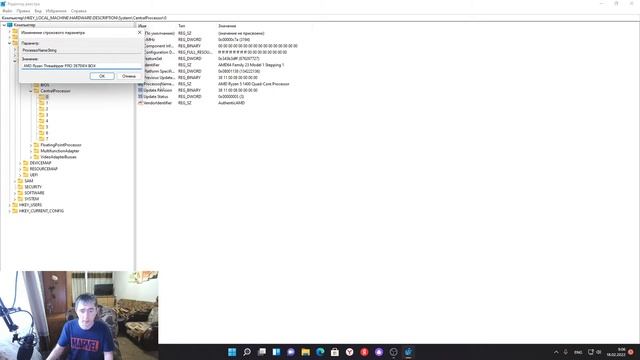The width and height of the screenshot is (640, 360).
Task: Show hidden tray icons chevron
Action: [556, 352]
